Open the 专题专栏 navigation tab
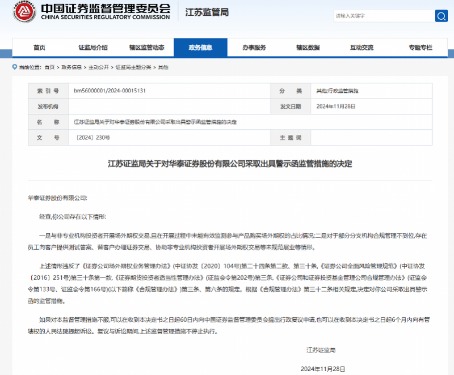Image resolution: width=454 pixels, height=375 pixels. point(420,48)
